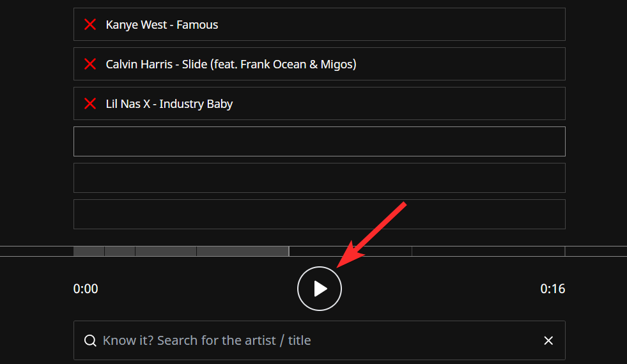This screenshot has width=627, height=364.
Task: Select the Kanye West - Famous guess text
Action: (x=162, y=25)
